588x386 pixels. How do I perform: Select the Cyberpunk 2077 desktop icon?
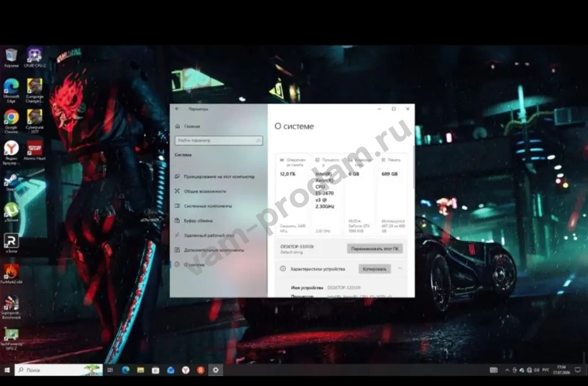[34, 122]
